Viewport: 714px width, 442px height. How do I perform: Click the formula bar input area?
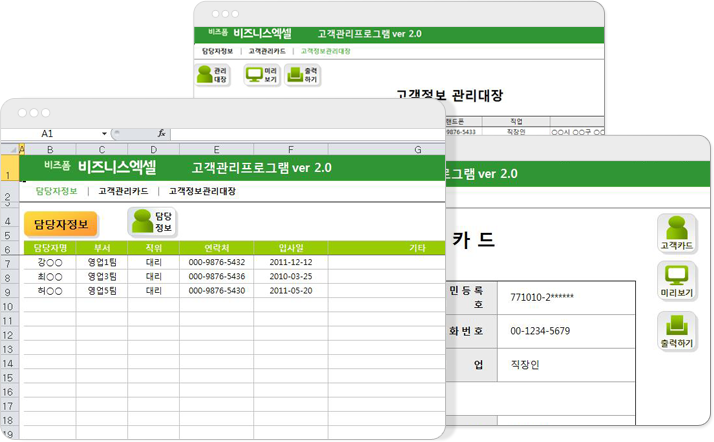(x=307, y=133)
